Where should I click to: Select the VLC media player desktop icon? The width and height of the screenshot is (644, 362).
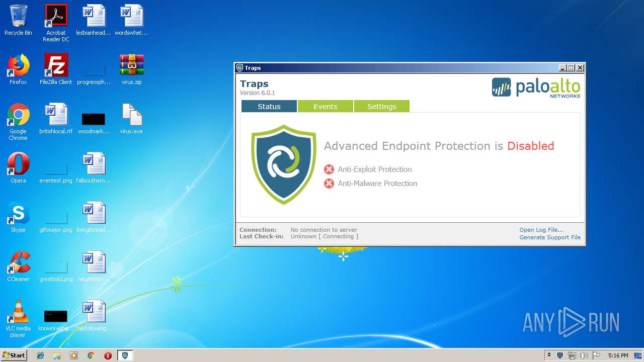pyautogui.click(x=18, y=319)
